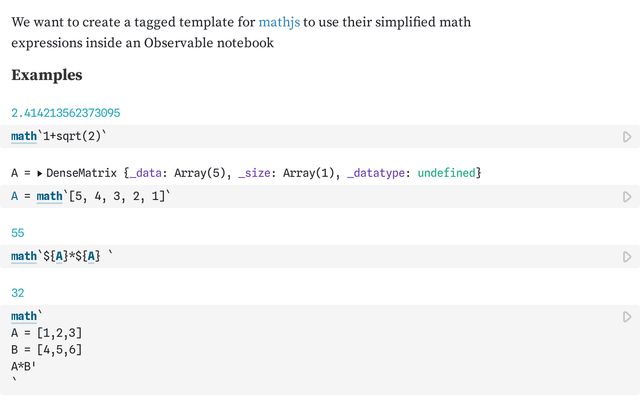Click the math tag in ${A}*${A} cell
The width and height of the screenshot is (640, 400).
coord(24,256)
